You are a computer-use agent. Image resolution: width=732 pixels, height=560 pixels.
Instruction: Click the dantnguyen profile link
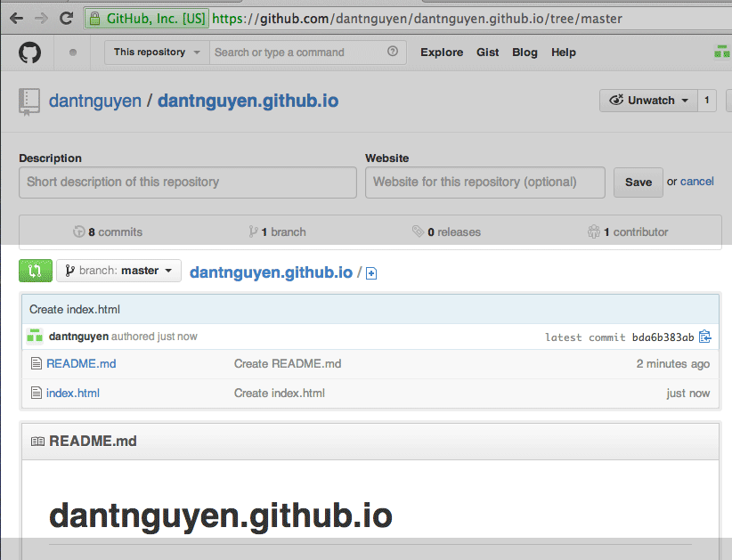pos(95,101)
